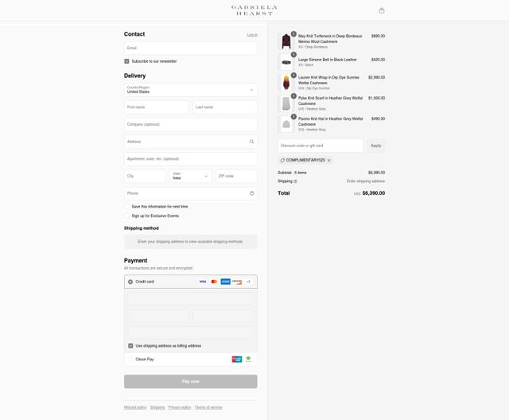
Task: Click the Visa card icon
Action: 203,282
